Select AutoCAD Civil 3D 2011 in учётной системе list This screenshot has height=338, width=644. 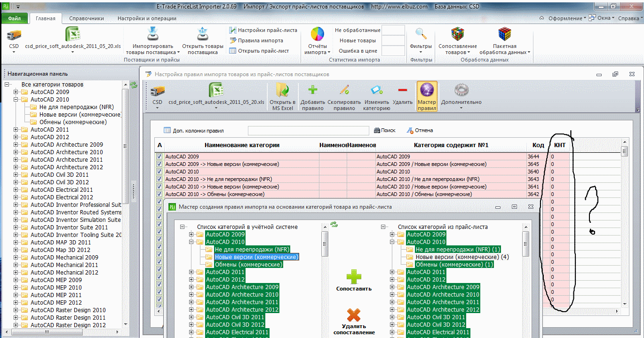pos(235,317)
